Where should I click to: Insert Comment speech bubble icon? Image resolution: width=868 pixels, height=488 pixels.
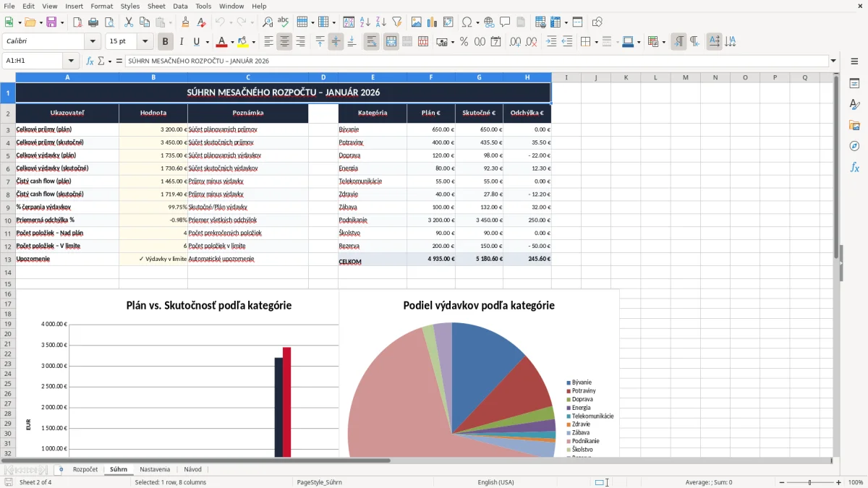tap(505, 22)
